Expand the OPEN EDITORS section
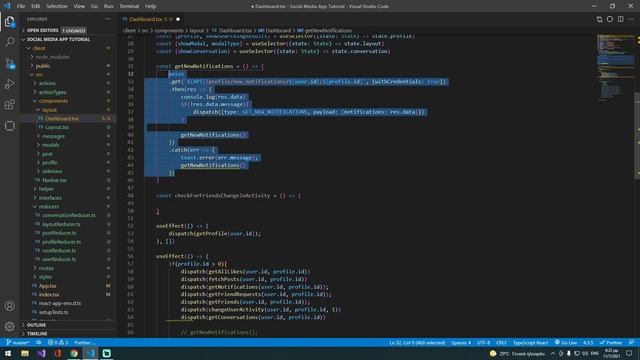Viewport: 640px width, 360px height. tap(68, 30)
